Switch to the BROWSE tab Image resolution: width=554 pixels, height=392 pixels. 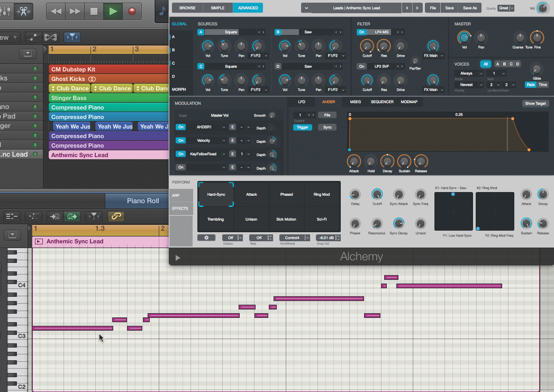(187, 8)
